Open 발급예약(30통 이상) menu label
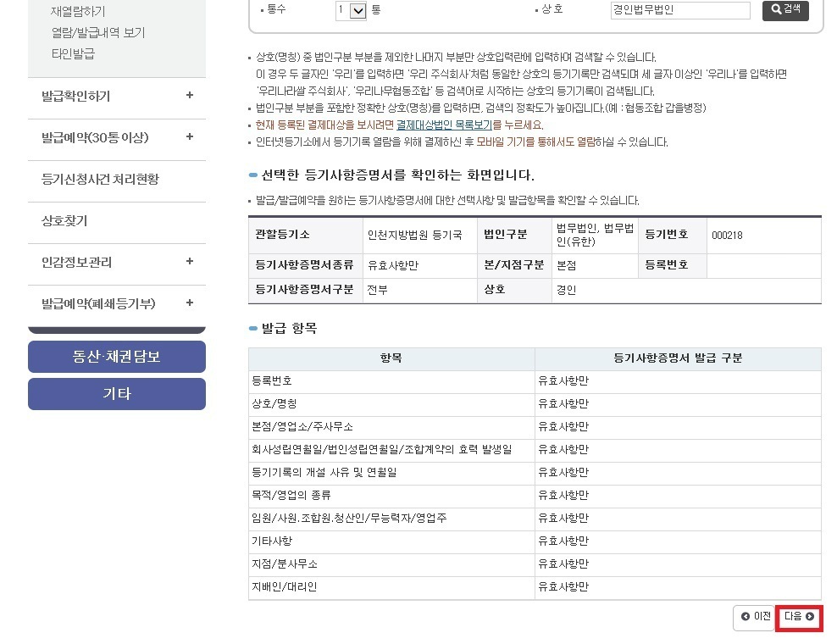Image resolution: width=837 pixels, height=644 pixels. [x=95, y=138]
